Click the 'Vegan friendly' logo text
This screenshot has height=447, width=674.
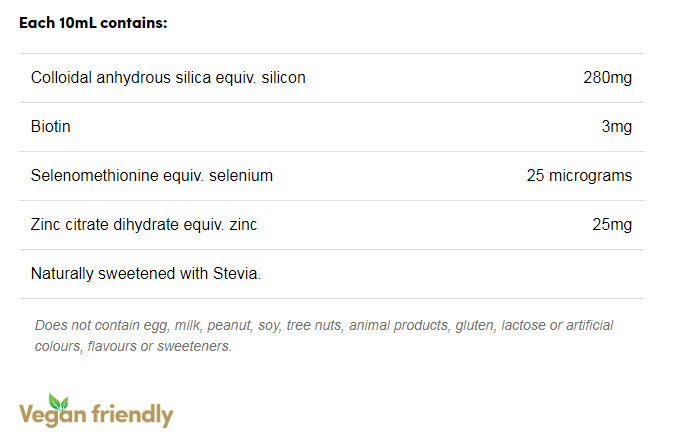click(x=96, y=414)
